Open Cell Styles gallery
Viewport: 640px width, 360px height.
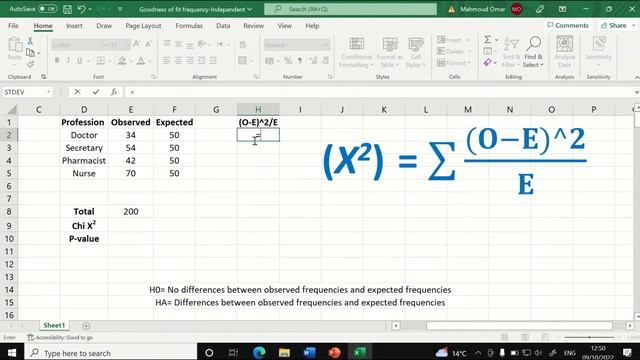coord(416,53)
